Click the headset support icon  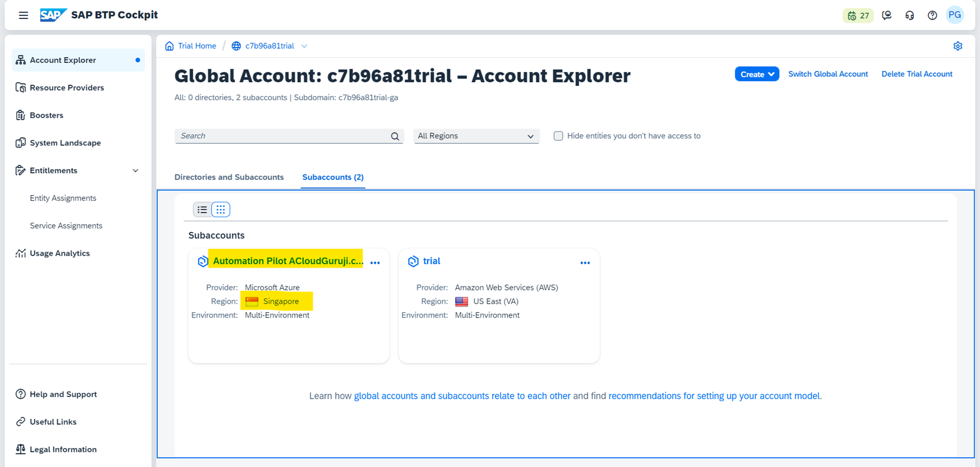909,16
